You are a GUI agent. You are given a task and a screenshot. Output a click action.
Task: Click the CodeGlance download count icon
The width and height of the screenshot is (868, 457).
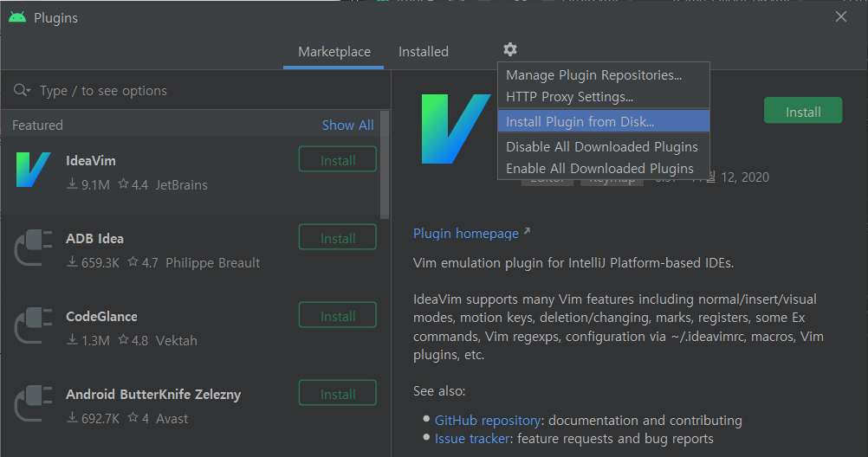[x=72, y=339]
